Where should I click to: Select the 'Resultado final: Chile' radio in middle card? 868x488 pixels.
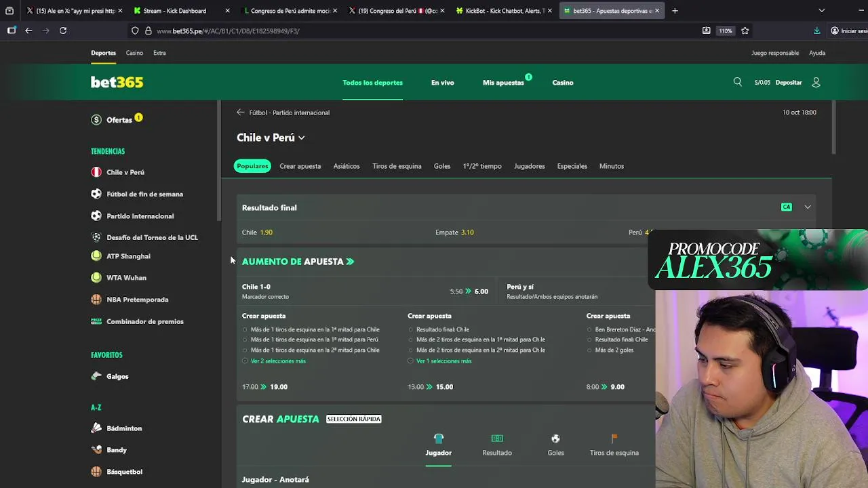pyautogui.click(x=410, y=329)
